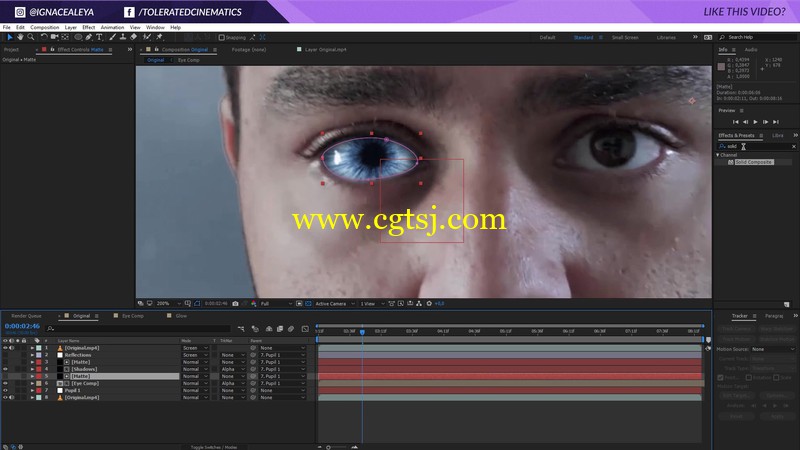Select the Small Screen workspace
800x450 pixels.
[x=625, y=37]
